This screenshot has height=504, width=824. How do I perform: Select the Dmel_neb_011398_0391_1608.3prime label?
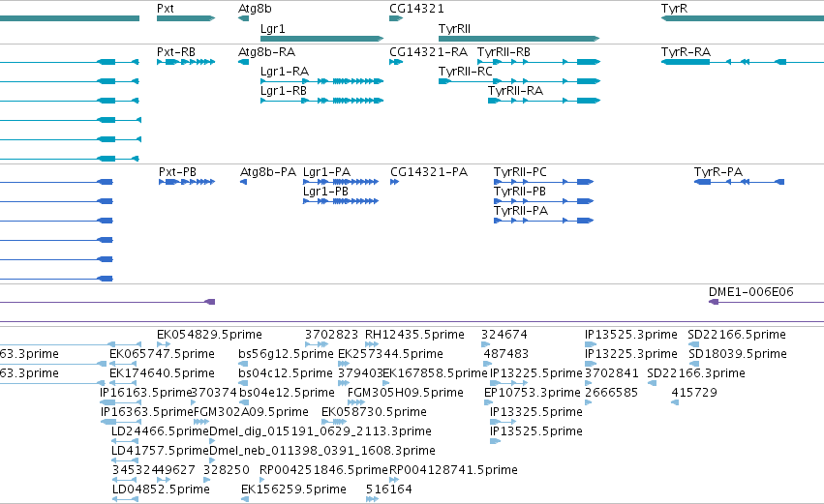coord(322,451)
